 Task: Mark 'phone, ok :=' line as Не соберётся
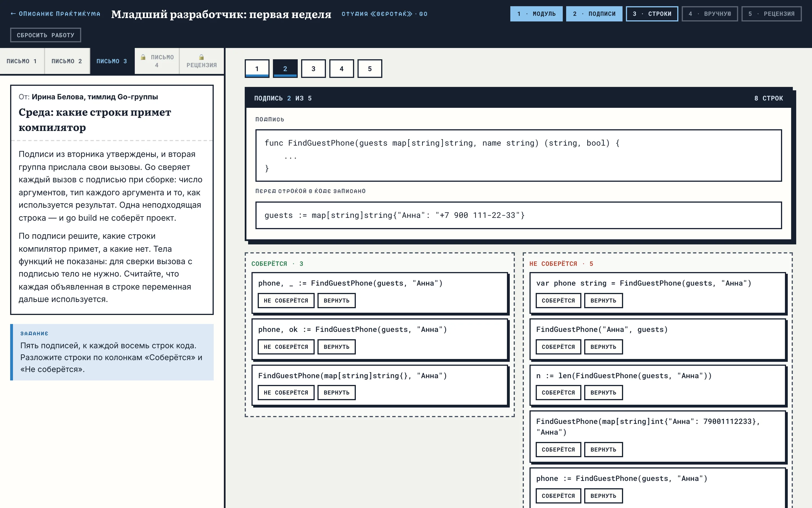[286, 347]
